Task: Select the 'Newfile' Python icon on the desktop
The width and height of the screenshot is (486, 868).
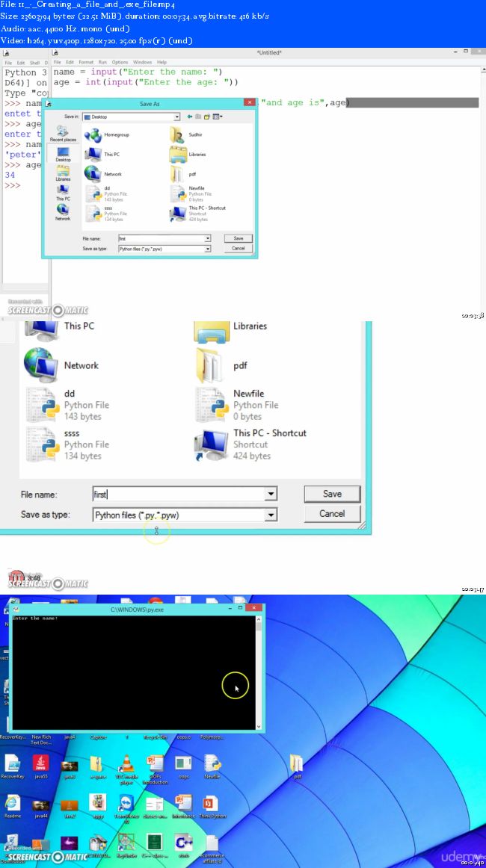Action: (212, 767)
